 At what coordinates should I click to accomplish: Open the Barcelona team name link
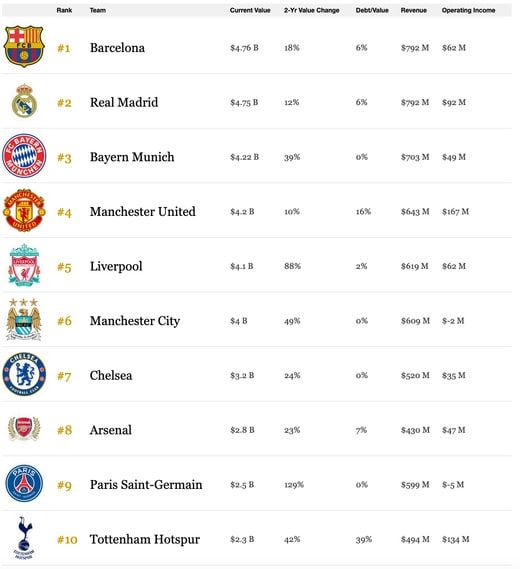pyautogui.click(x=117, y=48)
